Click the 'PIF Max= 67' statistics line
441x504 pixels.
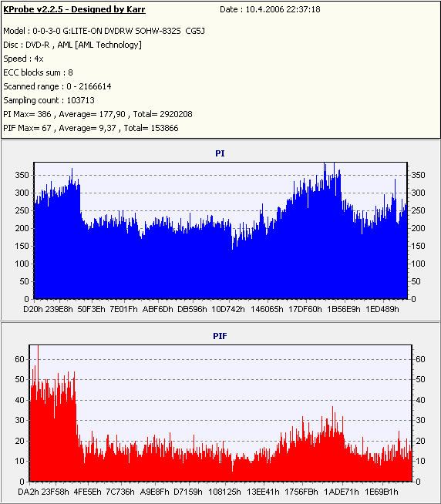(91, 128)
